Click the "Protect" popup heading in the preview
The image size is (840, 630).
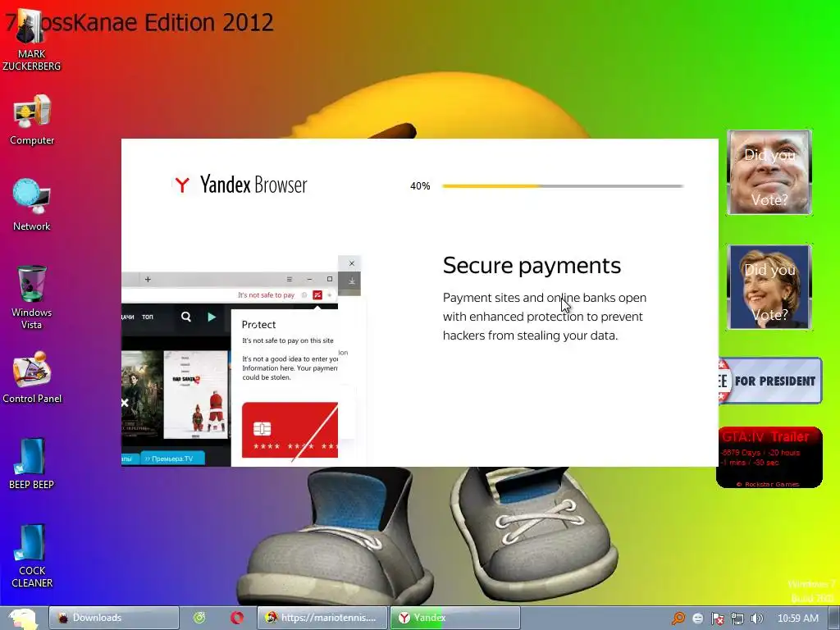(258, 325)
